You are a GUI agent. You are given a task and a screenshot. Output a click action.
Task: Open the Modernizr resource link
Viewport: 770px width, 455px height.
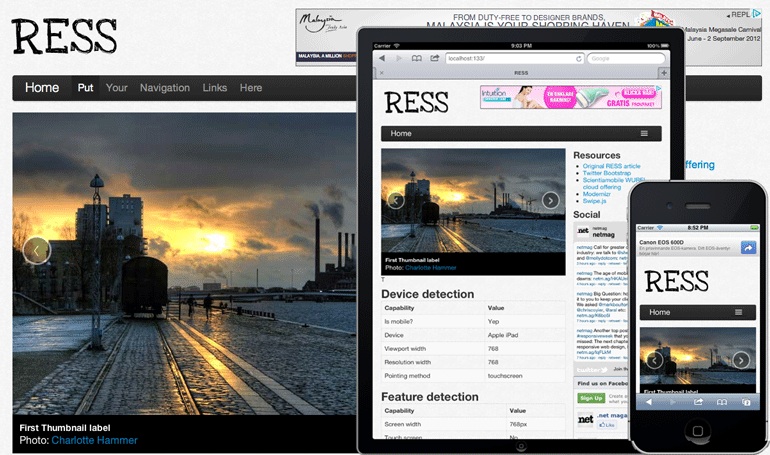click(597, 194)
